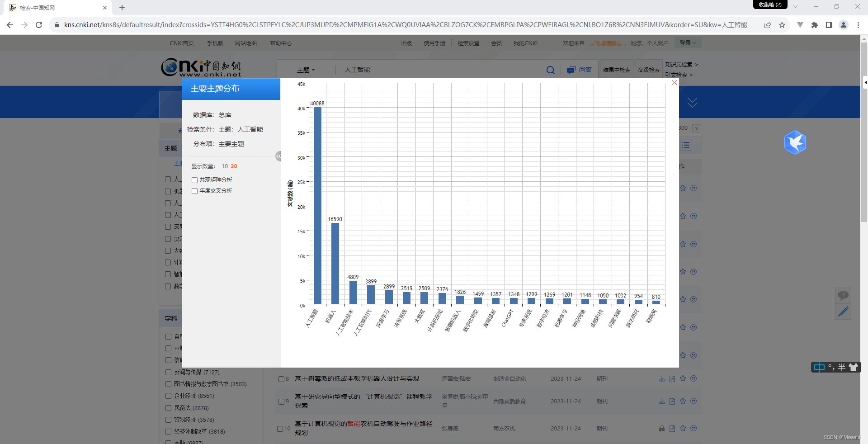Download the row 8 article
This screenshot has width=868, height=444.
pos(661,379)
